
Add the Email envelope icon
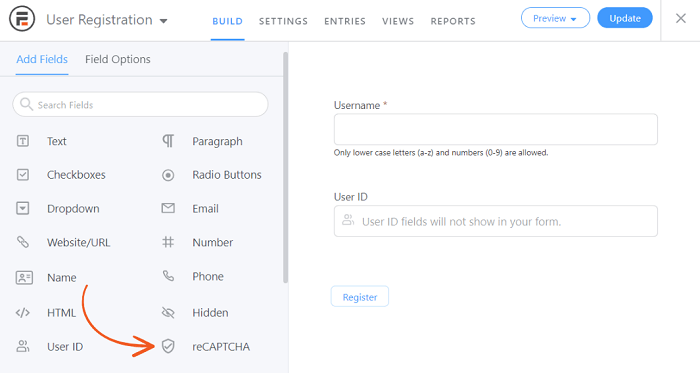point(168,208)
